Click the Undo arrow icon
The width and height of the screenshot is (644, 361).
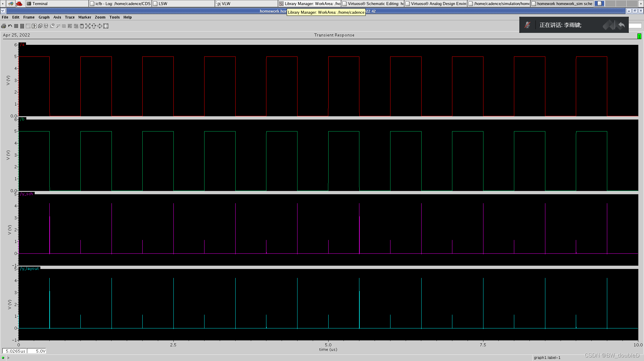coord(10,26)
